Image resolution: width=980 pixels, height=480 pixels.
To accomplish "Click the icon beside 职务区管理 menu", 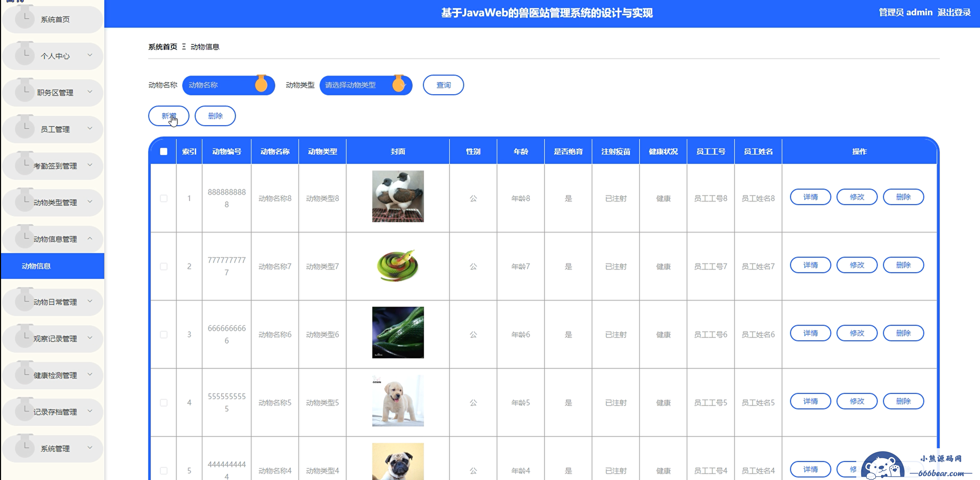I will tap(25, 90).
